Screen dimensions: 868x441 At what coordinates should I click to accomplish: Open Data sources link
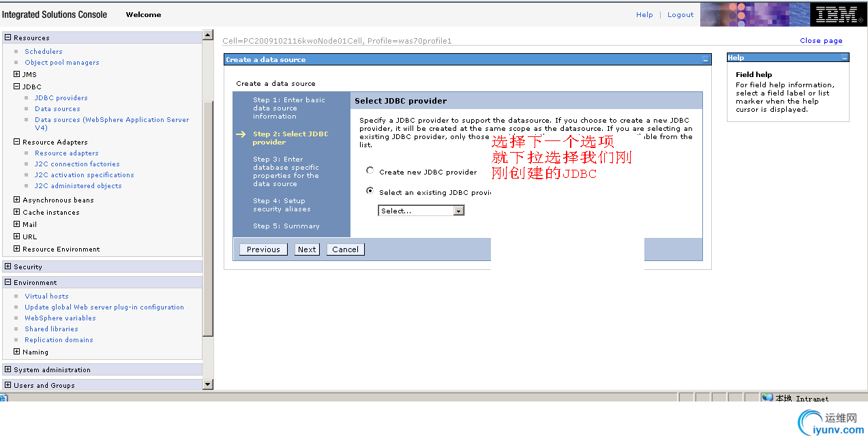[57, 108]
